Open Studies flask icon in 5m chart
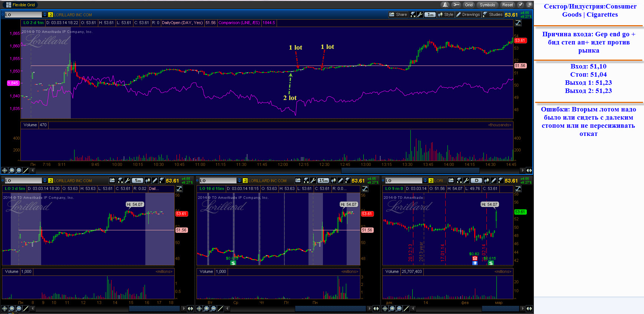Viewport: 644px width, 314px height. [162, 180]
